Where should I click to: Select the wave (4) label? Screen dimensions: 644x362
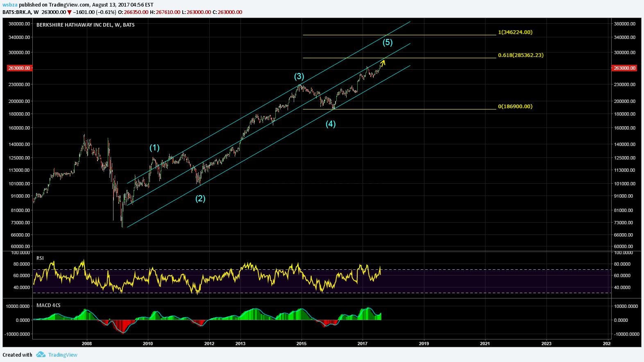point(331,124)
